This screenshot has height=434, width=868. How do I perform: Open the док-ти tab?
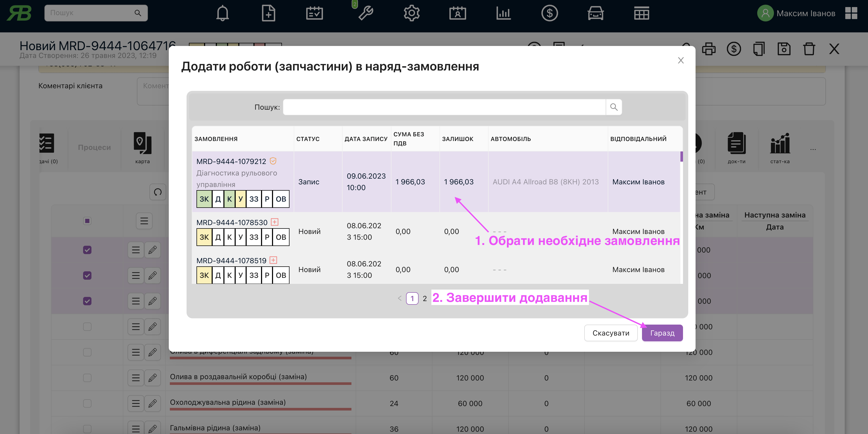pos(736,148)
